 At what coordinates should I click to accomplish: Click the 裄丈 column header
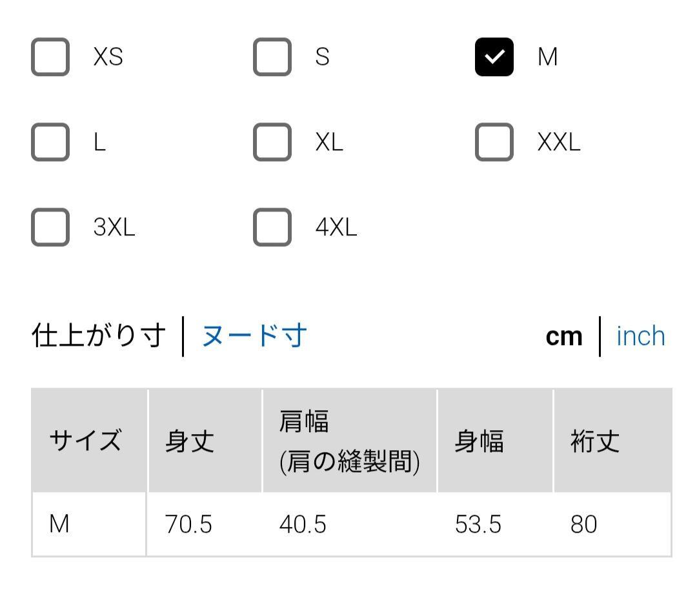point(612,441)
